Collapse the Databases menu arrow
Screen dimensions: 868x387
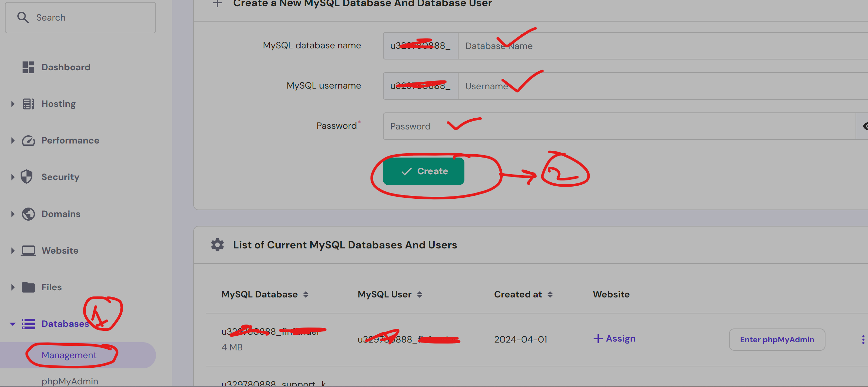click(x=13, y=324)
